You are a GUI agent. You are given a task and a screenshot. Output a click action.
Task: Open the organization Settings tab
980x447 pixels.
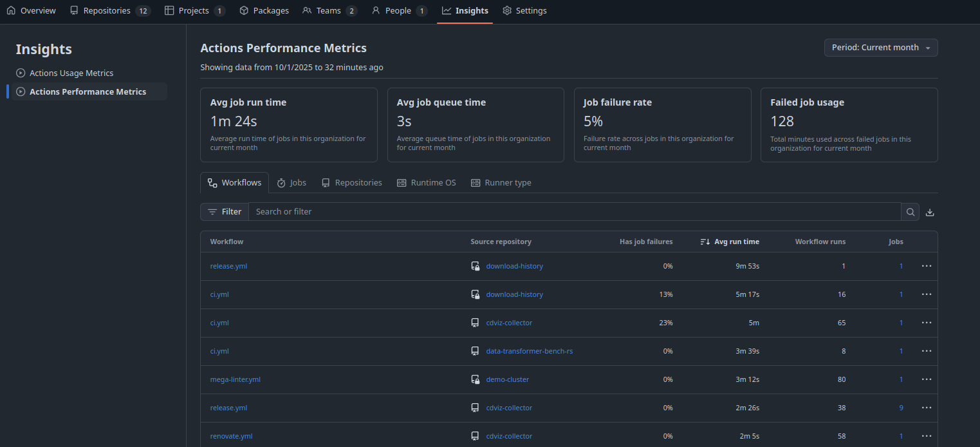click(524, 11)
